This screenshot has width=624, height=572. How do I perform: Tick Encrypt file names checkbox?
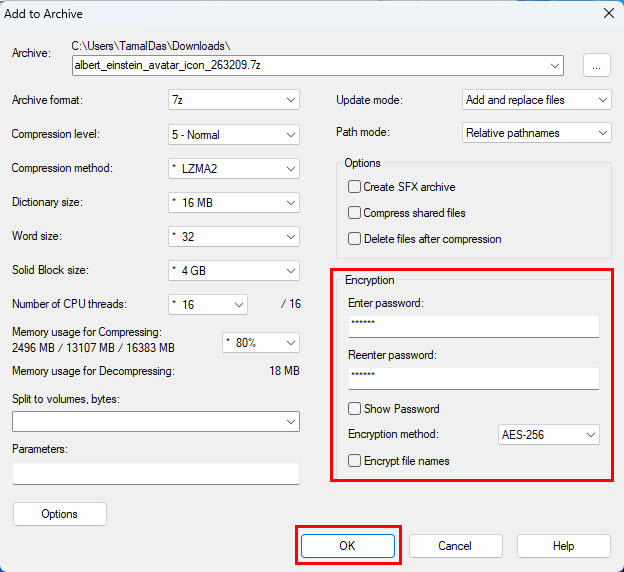pyautogui.click(x=354, y=461)
